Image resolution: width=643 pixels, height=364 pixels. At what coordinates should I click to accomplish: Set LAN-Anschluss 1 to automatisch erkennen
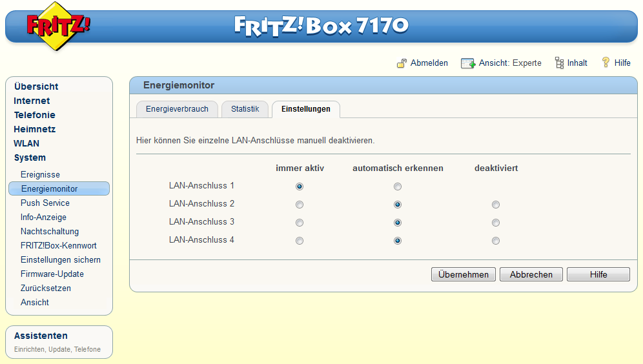pos(398,187)
